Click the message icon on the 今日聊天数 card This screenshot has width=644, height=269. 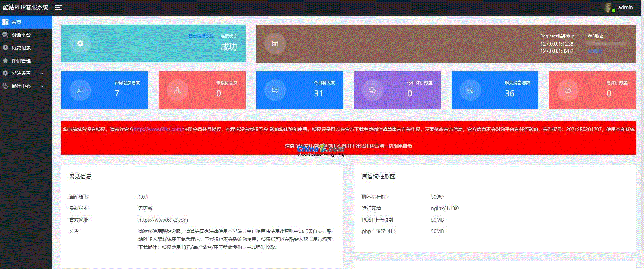pyautogui.click(x=275, y=90)
